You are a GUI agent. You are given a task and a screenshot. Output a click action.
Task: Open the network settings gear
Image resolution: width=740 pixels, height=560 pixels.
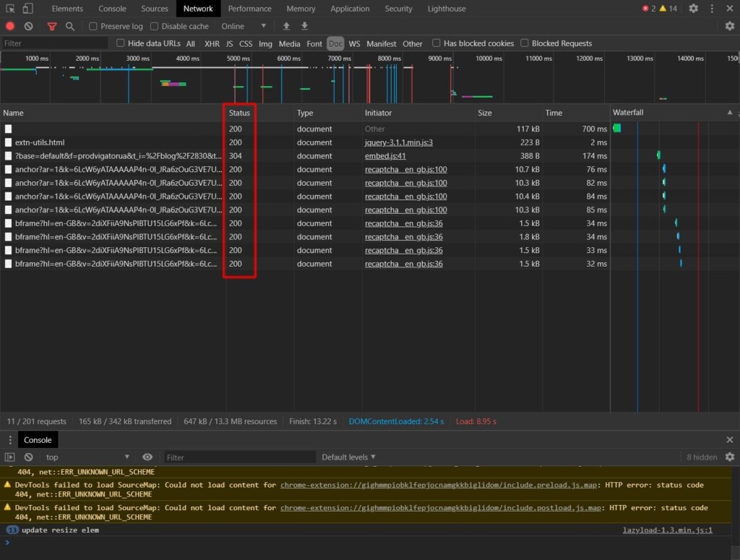click(730, 26)
